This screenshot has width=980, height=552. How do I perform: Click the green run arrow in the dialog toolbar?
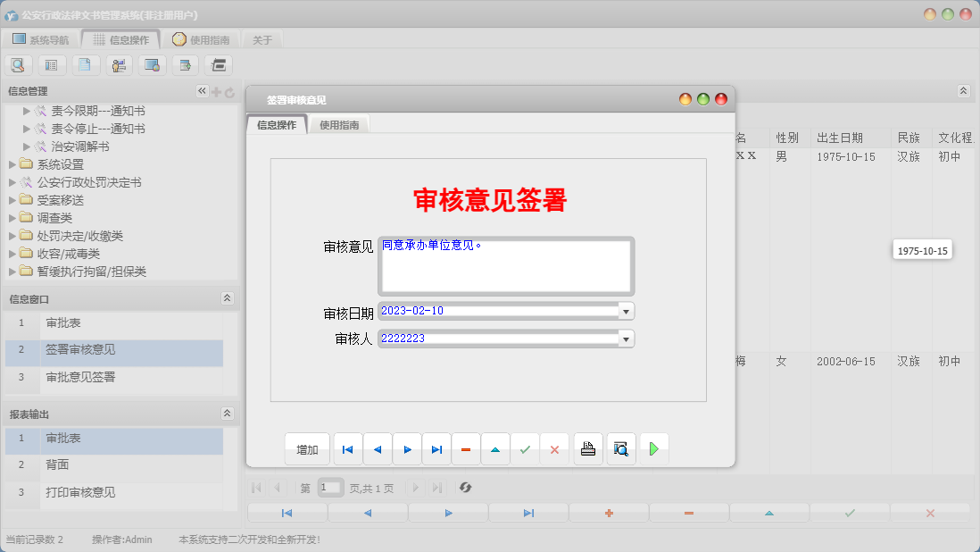point(653,448)
